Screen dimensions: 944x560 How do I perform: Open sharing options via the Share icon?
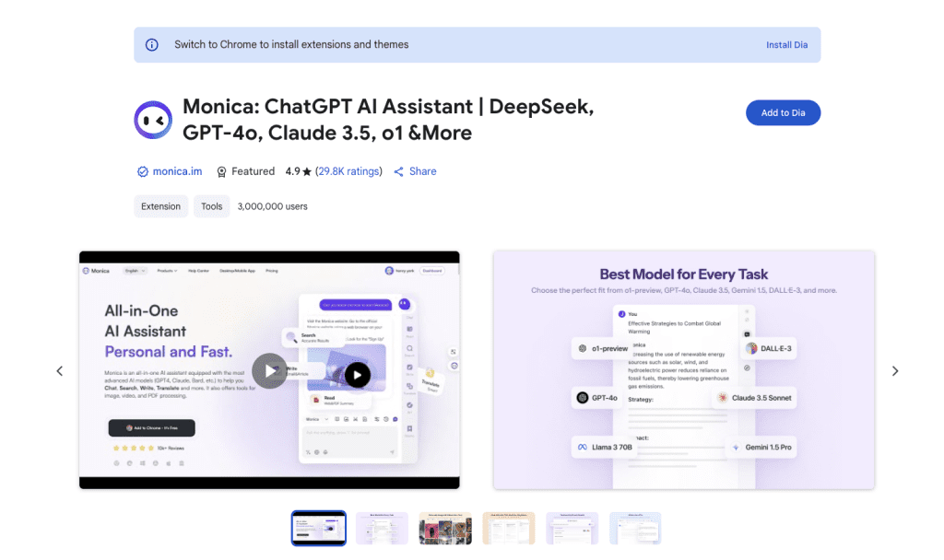[x=398, y=171]
